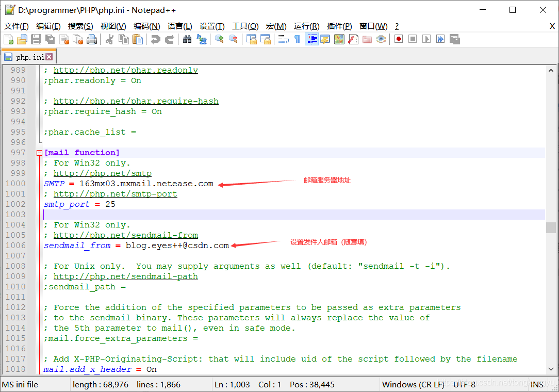Open the 插件(P) menu
This screenshot has height=392, width=559.
[x=339, y=26]
